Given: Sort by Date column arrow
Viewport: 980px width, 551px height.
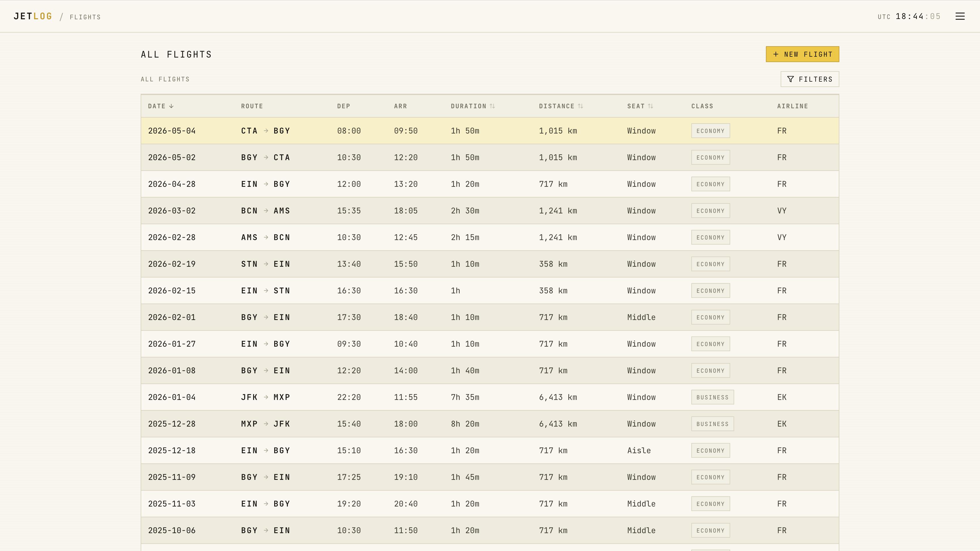Looking at the screenshot, I should click(171, 106).
